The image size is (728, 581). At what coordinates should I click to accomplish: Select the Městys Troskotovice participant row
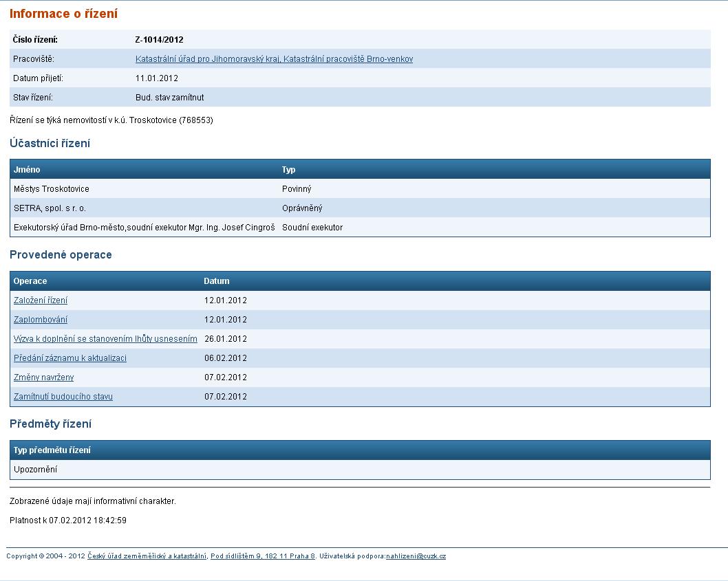coord(52,189)
